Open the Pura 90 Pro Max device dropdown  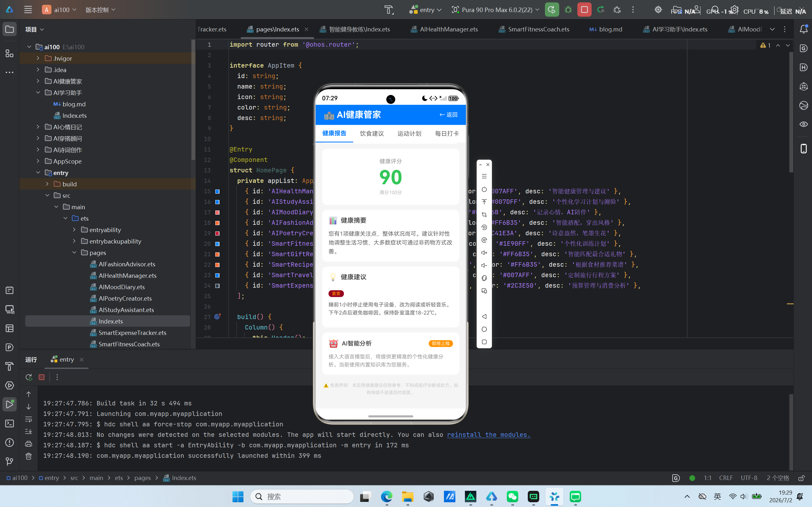[496, 10]
